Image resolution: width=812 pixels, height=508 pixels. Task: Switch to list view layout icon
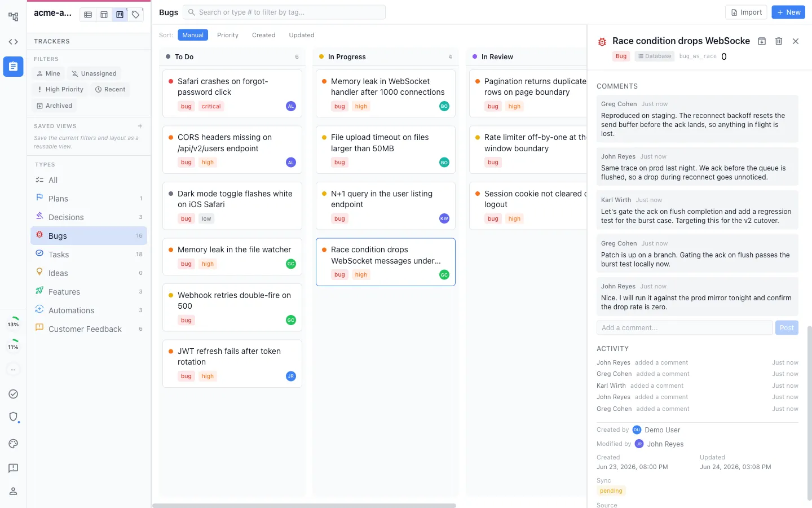(88, 15)
